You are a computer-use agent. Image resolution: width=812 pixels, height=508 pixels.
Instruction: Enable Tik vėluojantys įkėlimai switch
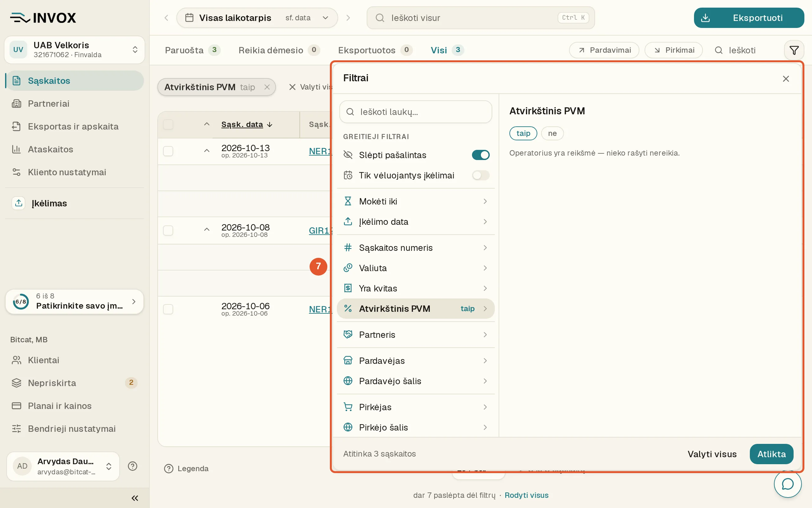coord(481,175)
